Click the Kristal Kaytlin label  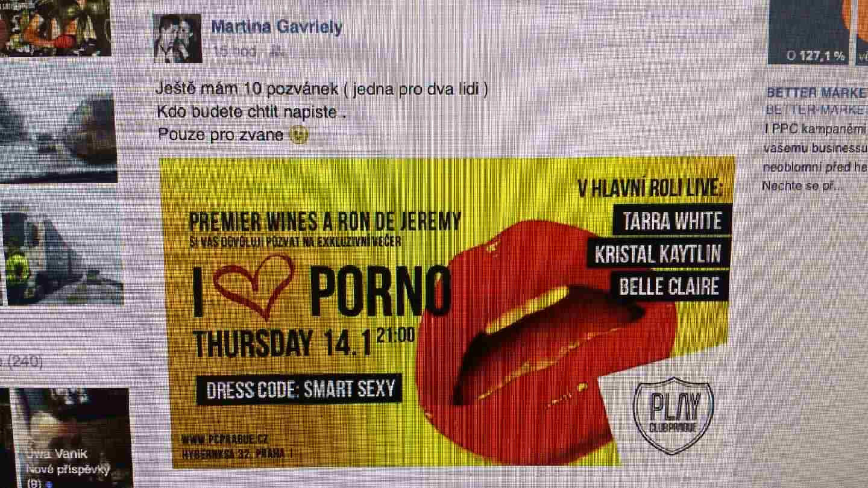[658, 254]
